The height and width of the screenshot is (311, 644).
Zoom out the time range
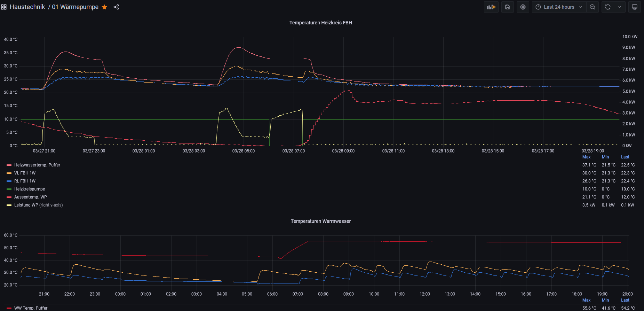[x=593, y=7]
